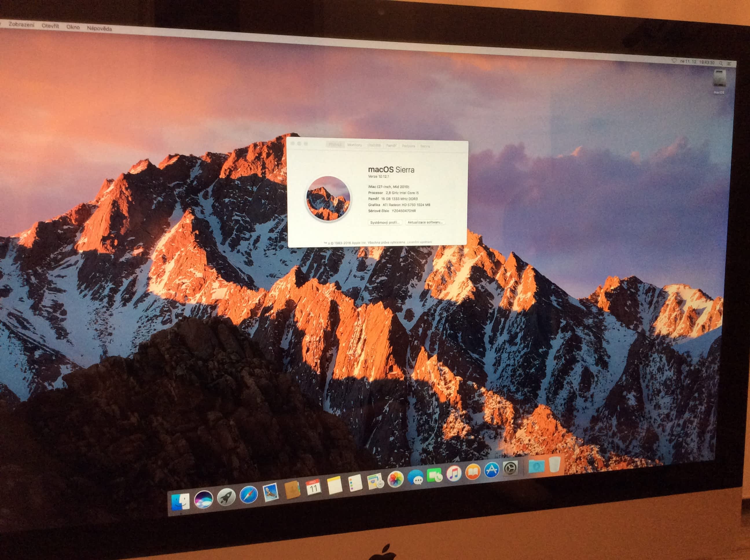Open the App Store icon
The width and height of the screenshot is (750, 560).
[491, 470]
